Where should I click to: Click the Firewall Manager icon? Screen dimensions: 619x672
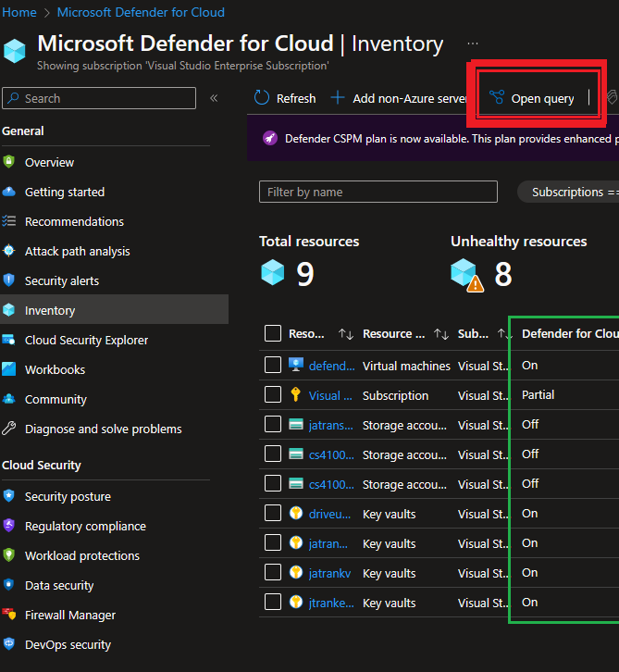[x=8, y=615]
